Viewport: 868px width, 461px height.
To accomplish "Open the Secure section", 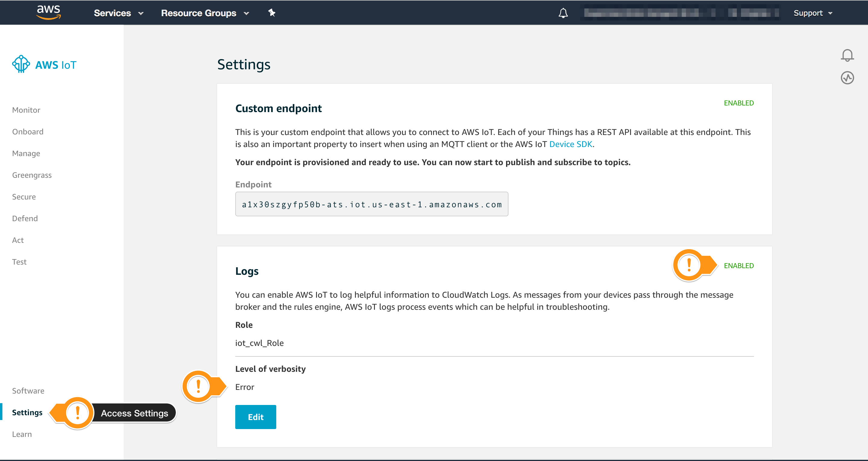I will [x=24, y=197].
